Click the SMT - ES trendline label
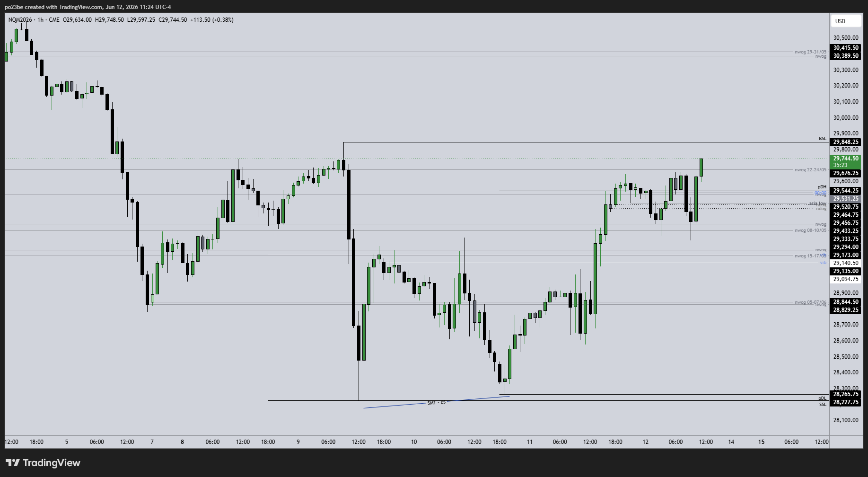The image size is (868, 477). (437, 403)
